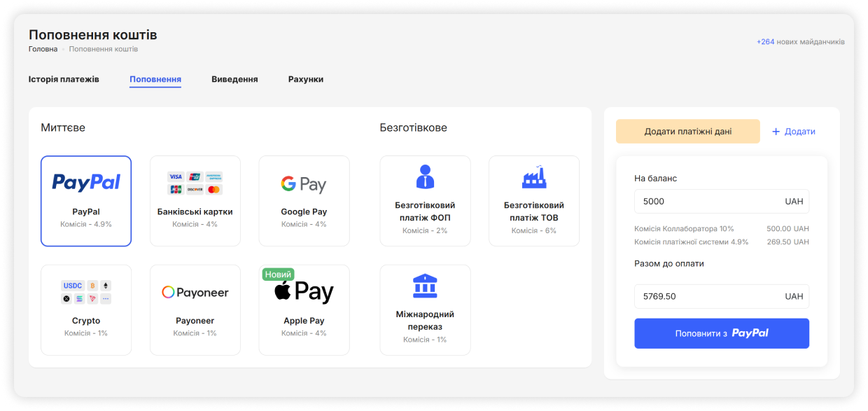Click the ТОВ factory icon
This screenshot has width=868, height=411.
[x=534, y=177]
